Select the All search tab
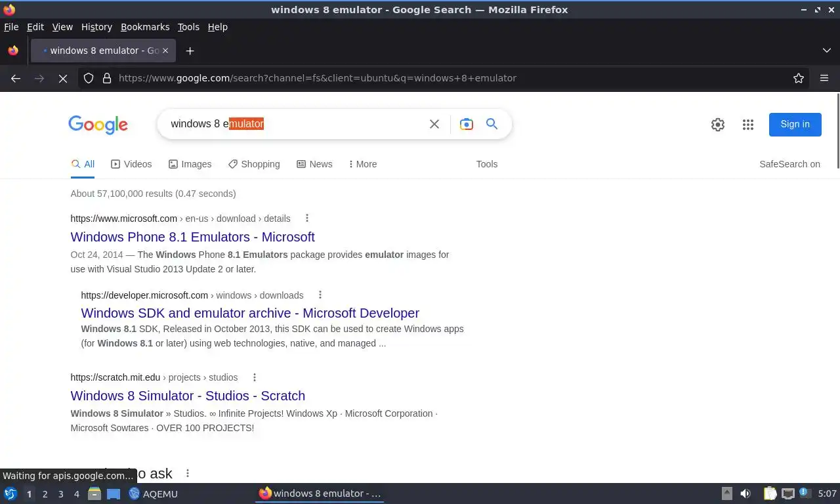840x504 pixels. click(x=83, y=164)
